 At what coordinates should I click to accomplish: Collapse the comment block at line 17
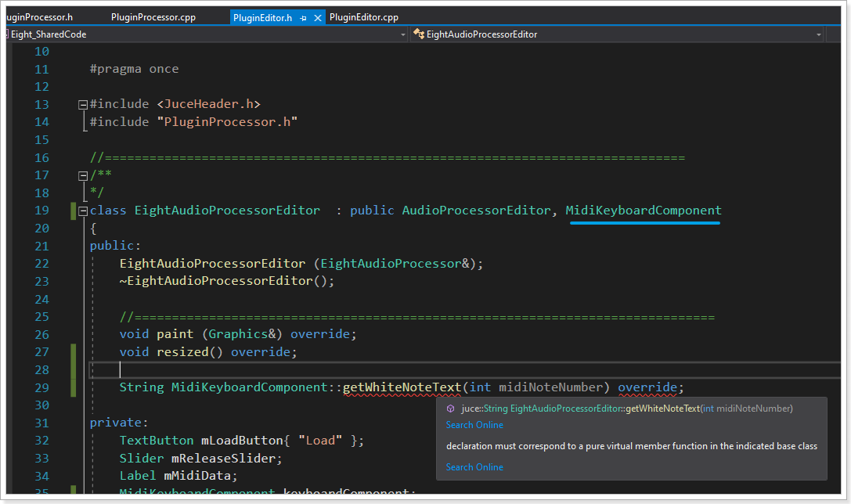click(83, 175)
